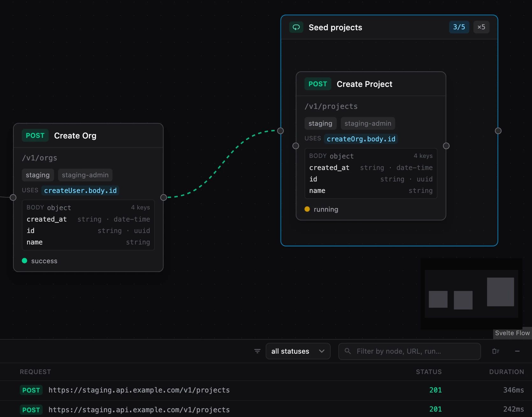
Task: Click the REQUEST column header
Action: point(35,372)
